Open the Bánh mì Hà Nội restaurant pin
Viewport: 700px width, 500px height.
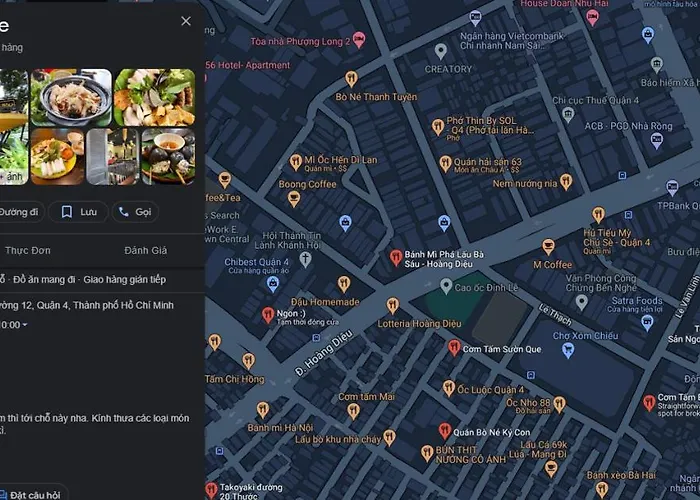pos(263,410)
